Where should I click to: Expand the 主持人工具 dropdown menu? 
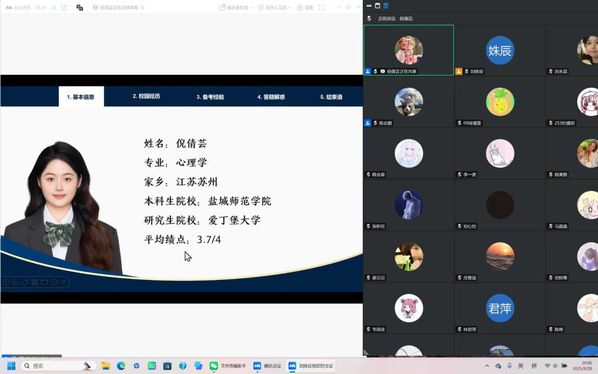pos(275,8)
